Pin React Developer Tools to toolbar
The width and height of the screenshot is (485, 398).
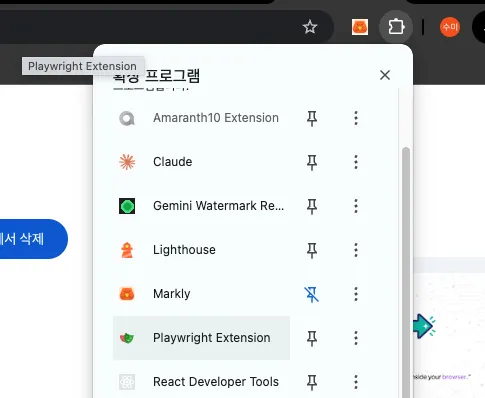tap(312, 382)
